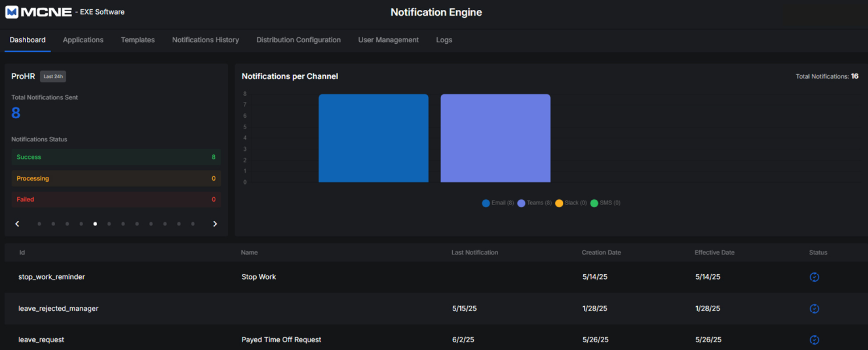Click status icon for leave_rejected_manager row
This screenshot has height=350, width=868.
coord(814,309)
